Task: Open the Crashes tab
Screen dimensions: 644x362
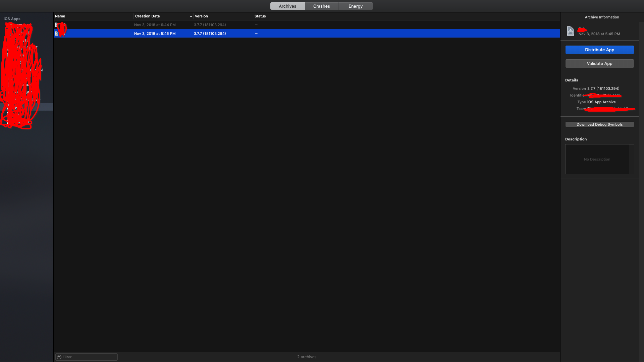Action: click(x=321, y=6)
